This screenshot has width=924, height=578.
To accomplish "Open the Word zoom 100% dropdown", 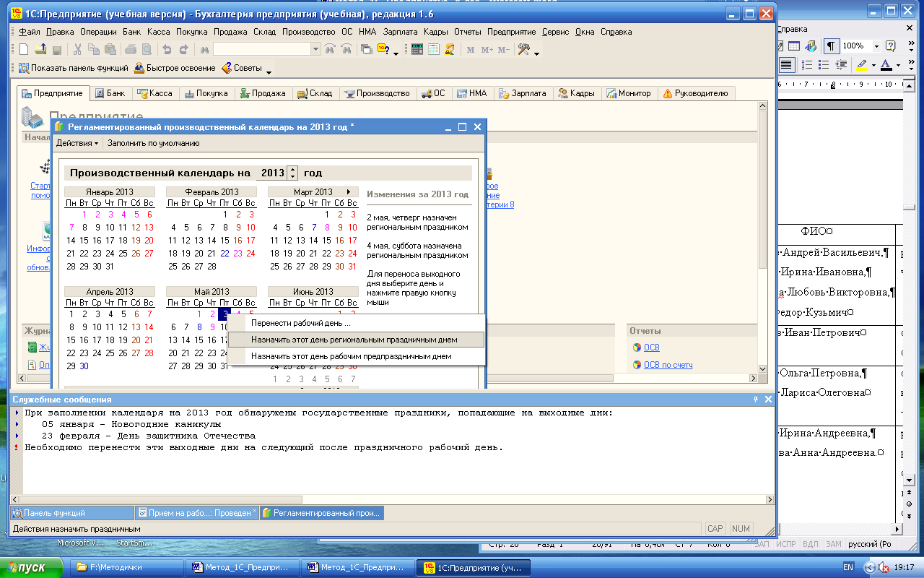I will click(x=876, y=46).
